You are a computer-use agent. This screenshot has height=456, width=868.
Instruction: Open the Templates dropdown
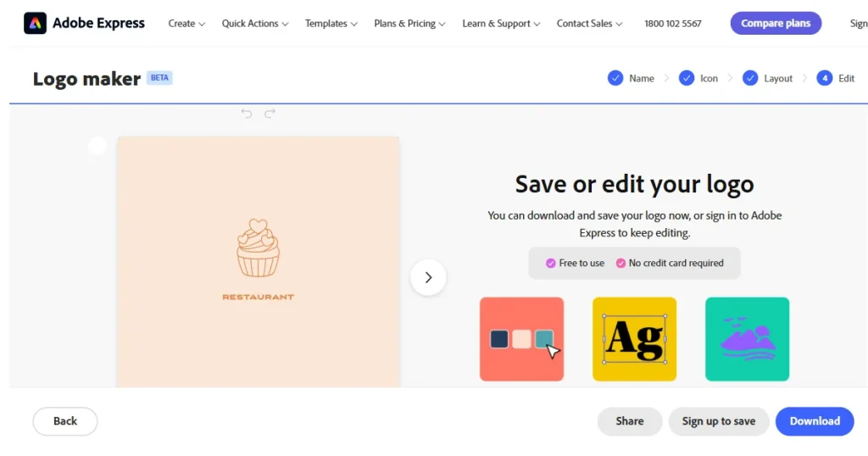[331, 24]
